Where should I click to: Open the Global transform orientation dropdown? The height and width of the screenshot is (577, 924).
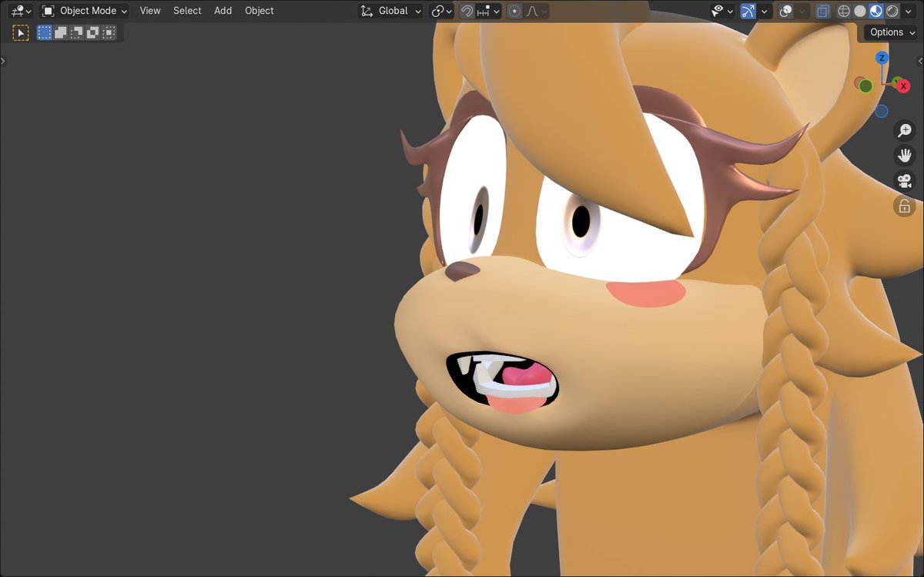tap(391, 11)
